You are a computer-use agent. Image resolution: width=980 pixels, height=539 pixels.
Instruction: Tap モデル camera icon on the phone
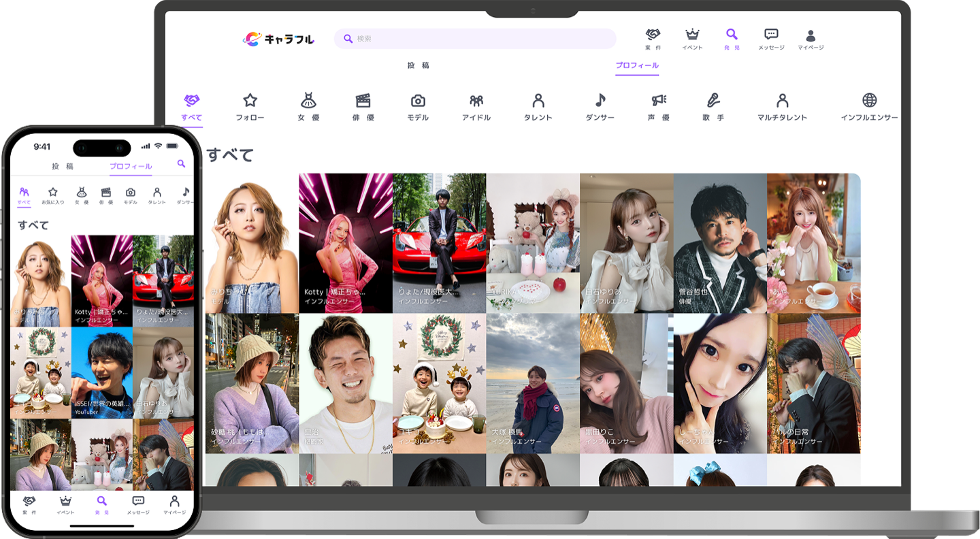(131, 192)
